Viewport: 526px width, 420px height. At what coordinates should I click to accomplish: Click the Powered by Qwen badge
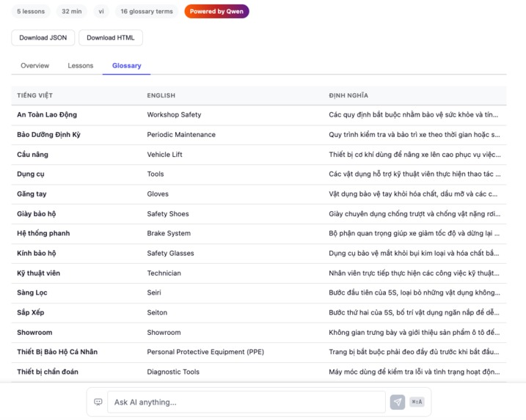pos(216,11)
